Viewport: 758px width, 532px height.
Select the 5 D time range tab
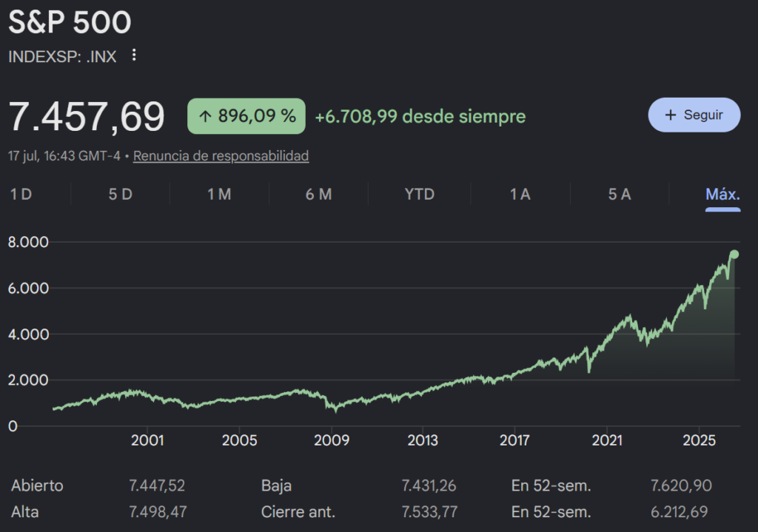click(x=121, y=195)
